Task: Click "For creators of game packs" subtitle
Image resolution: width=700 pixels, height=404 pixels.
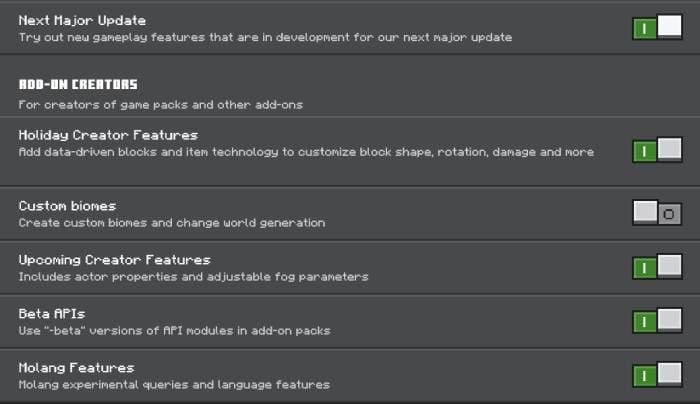Action: tap(160, 104)
